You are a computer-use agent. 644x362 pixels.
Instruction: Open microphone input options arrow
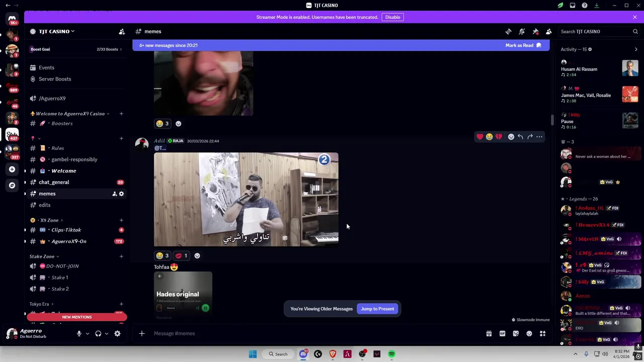coord(87,333)
